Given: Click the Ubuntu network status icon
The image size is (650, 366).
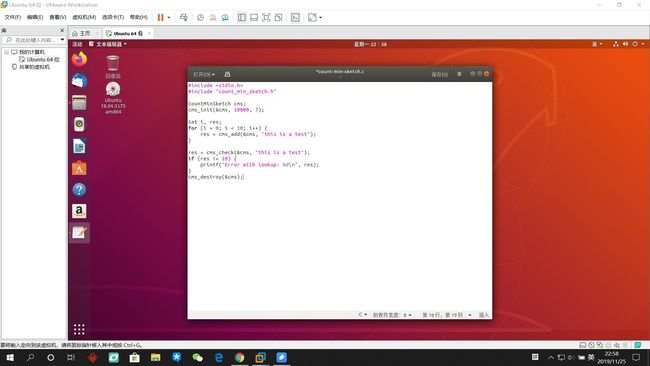Looking at the screenshot, I should coord(616,44).
